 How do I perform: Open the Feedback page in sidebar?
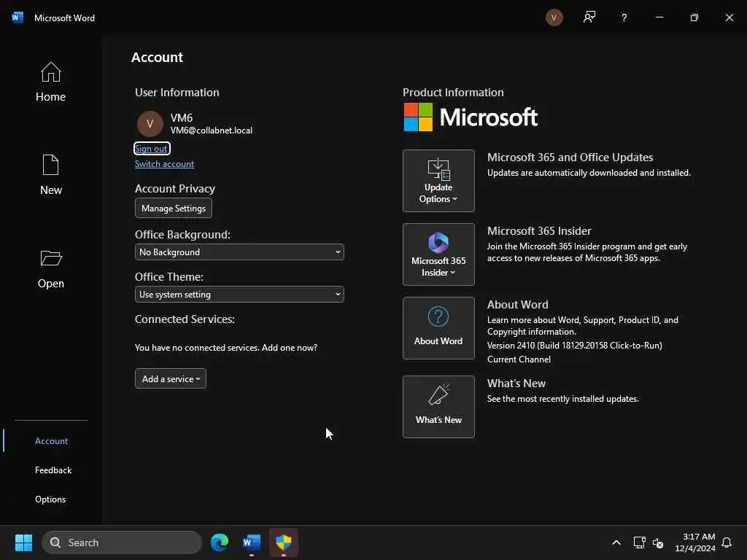[x=53, y=470]
